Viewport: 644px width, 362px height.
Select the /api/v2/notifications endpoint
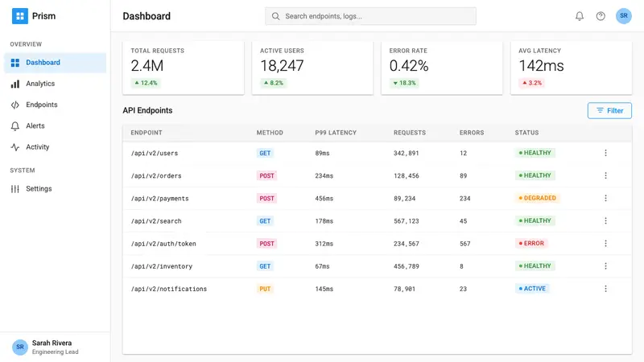[x=169, y=289]
